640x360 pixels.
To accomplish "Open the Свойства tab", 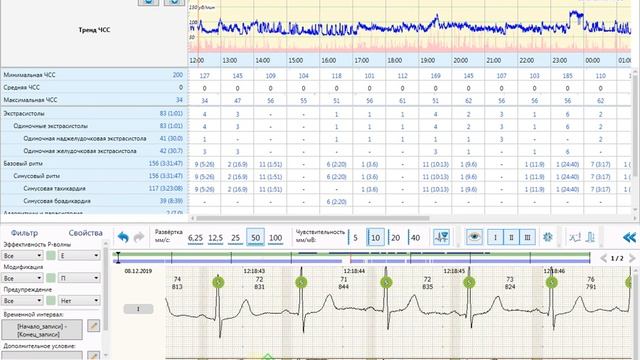I will tap(85, 233).
